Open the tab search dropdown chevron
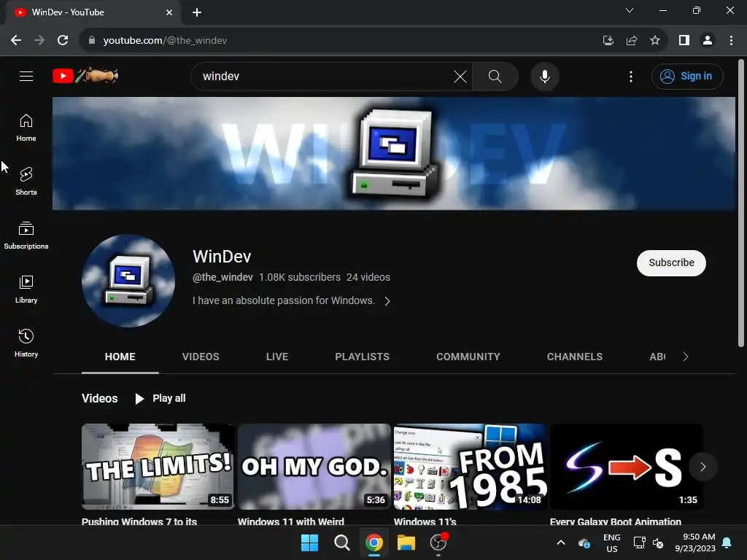The image size is (747, 560). tap(630, 10)
